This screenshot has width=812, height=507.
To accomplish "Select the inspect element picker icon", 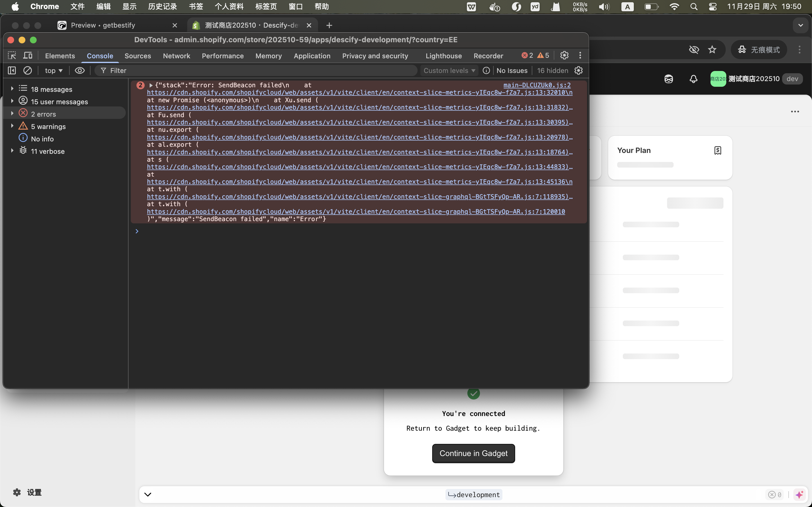I will click(x=12, y=55).
